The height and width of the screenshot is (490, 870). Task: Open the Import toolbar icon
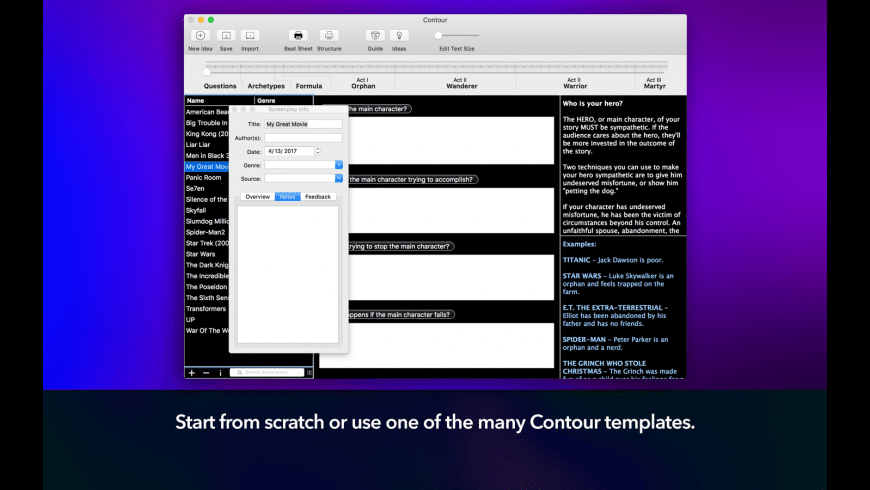[250, 36]
